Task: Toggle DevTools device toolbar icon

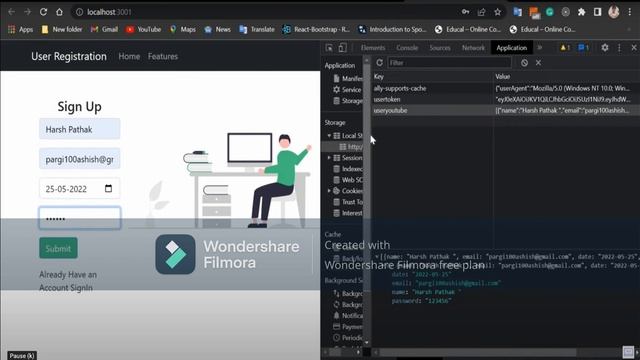Action: point(342,48)
